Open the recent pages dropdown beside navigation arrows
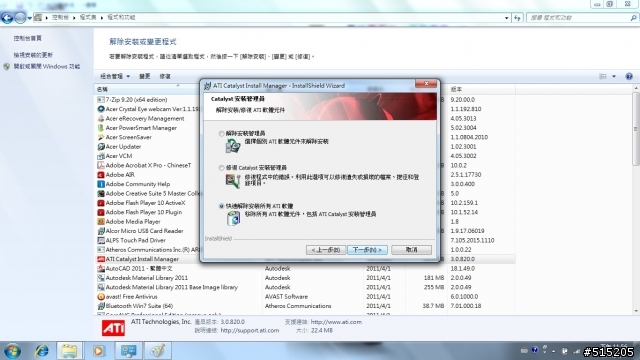This screenshot has width=640, height=360. 30,18
